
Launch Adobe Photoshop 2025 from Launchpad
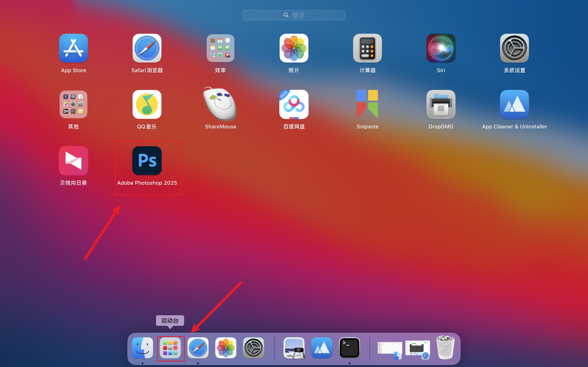pos(147,161)
